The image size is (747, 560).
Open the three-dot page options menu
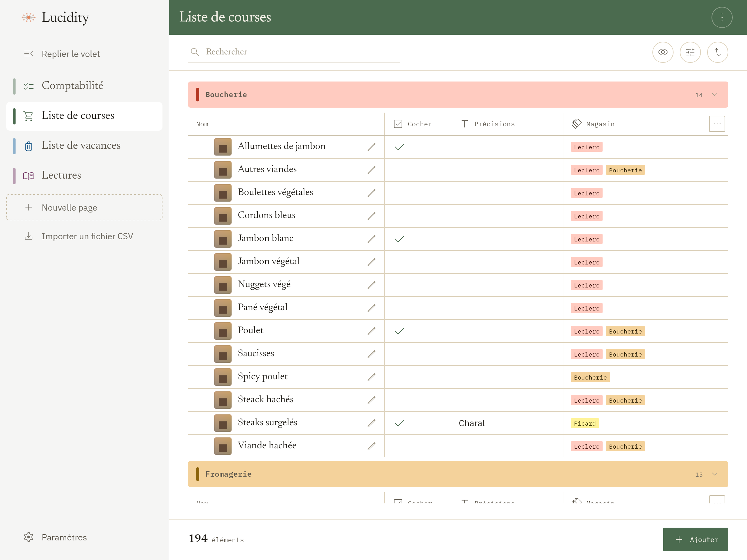click(x=722, y=17)
